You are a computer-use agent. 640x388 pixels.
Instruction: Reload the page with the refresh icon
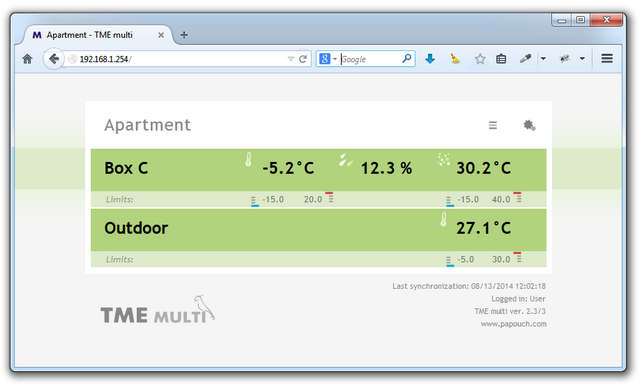click(x=302, y=59)
